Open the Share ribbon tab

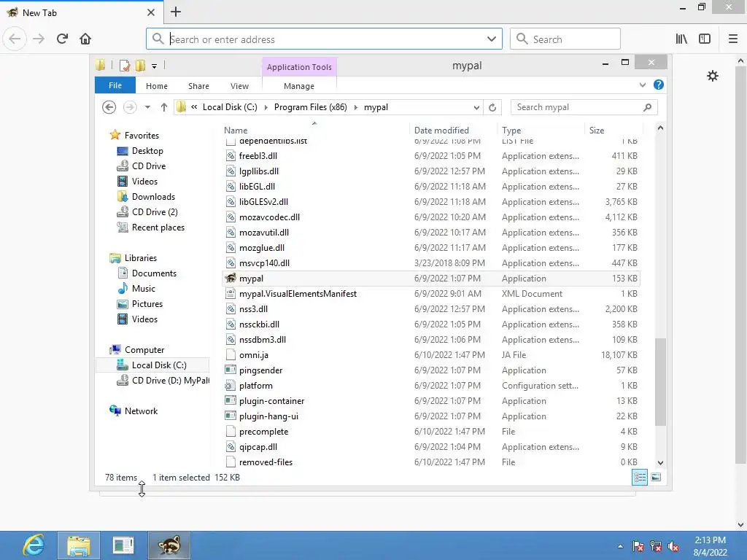tap(198, 86)
